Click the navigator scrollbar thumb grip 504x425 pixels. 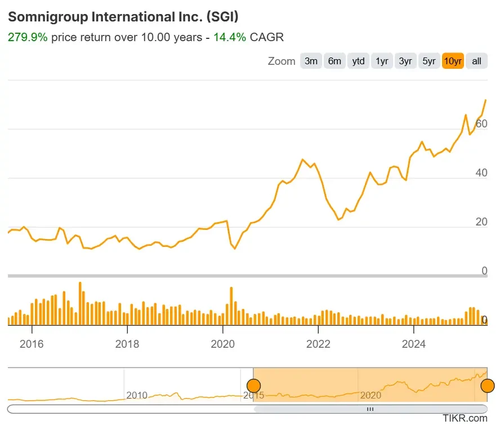coord(371,409)
